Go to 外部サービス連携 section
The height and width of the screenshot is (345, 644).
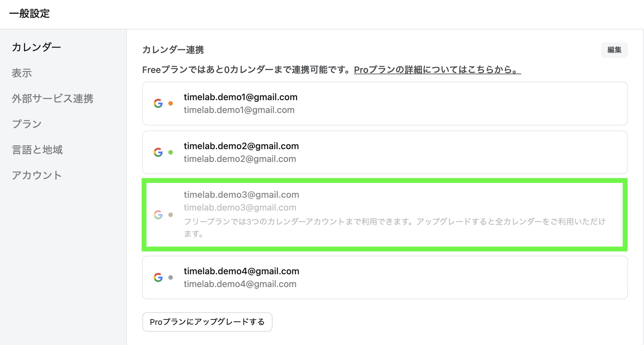coord(52,99)
